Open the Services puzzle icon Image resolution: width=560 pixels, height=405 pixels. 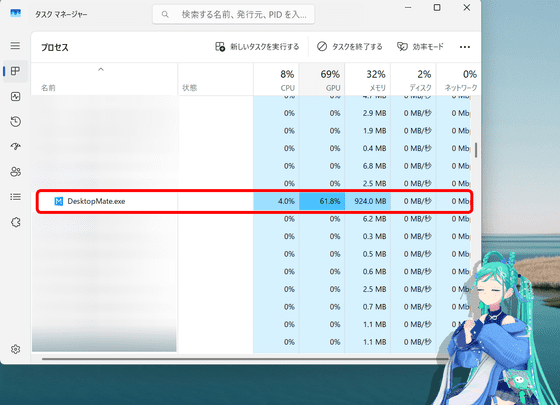point(15,222)
